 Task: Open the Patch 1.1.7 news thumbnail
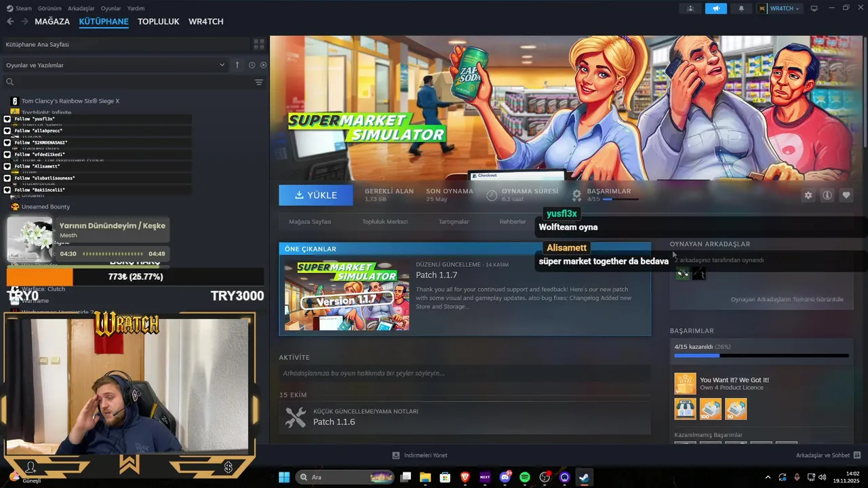pyautogui.click(x=347, y=295)
